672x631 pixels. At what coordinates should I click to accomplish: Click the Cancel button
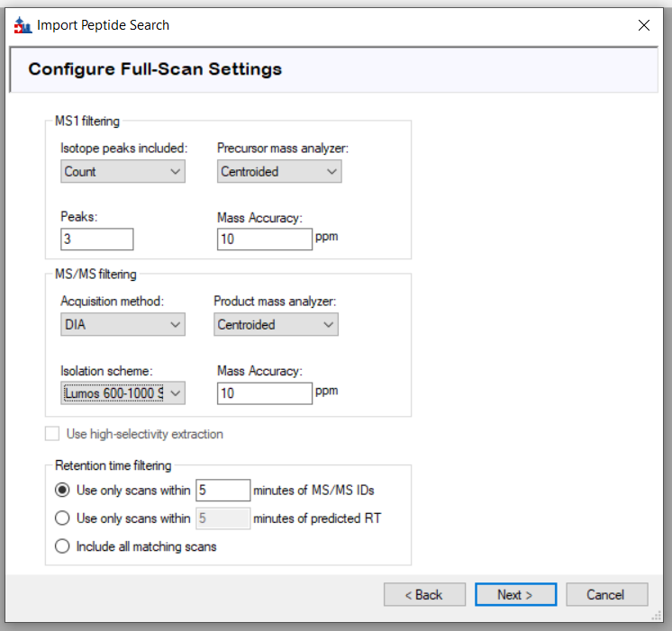tap(605, 595)
